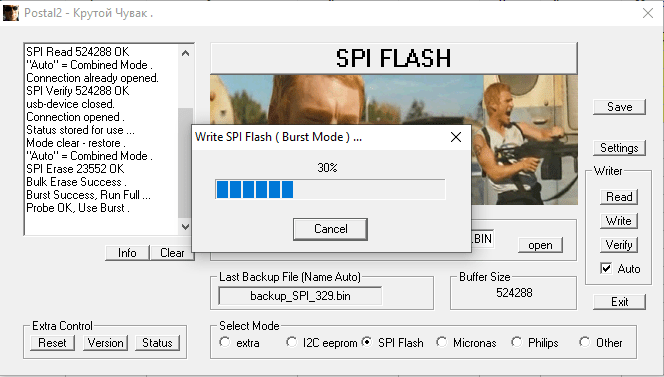Click the log scroll up arrow
This screenshot has height=377, width=664.
click(185, 53)
